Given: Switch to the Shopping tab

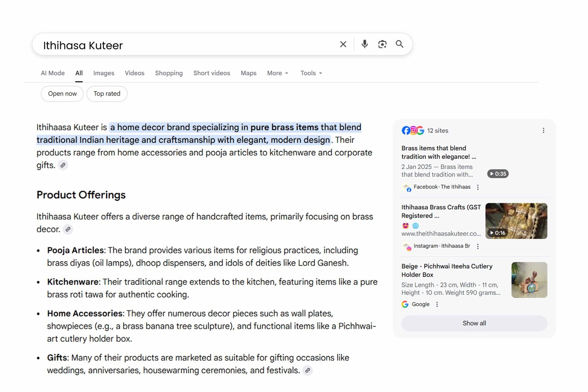Looking at the screenshot, I should (169, 73).
